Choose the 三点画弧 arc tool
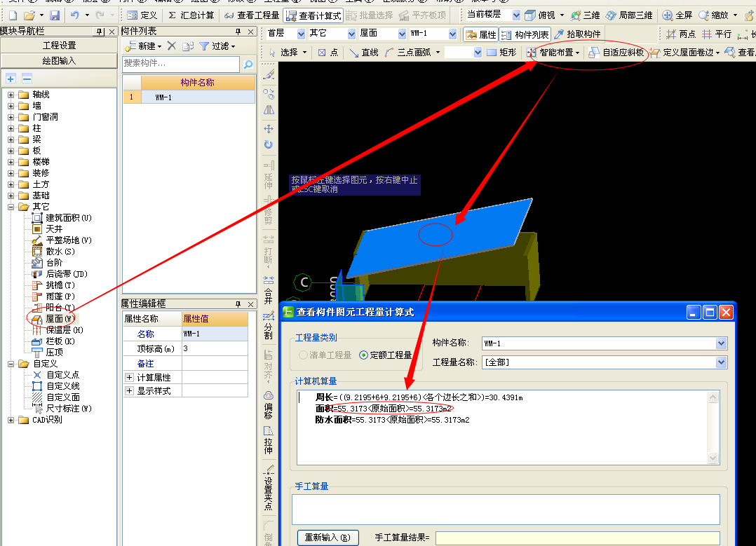 pyautogui.click(x=408, y=53)
